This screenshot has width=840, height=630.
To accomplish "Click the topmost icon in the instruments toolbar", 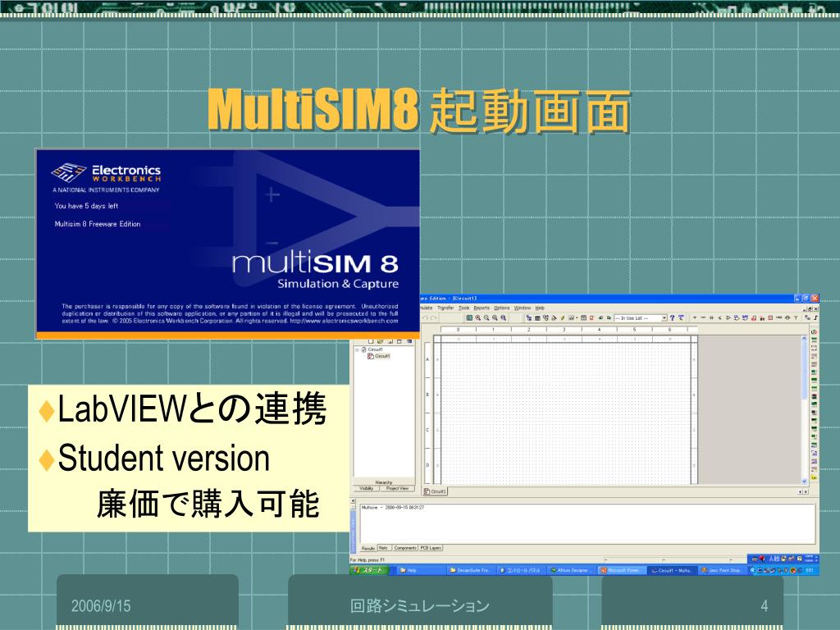I will [814, 331].
